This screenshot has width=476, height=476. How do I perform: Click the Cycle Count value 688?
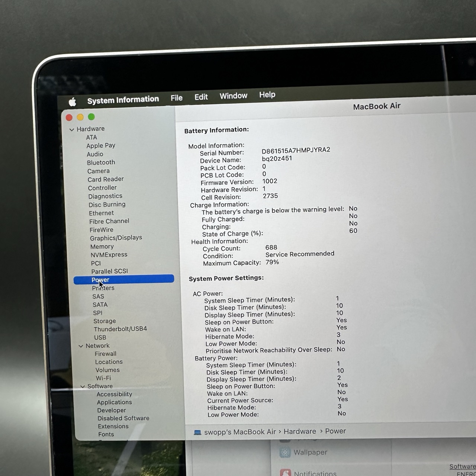(271, 248)
